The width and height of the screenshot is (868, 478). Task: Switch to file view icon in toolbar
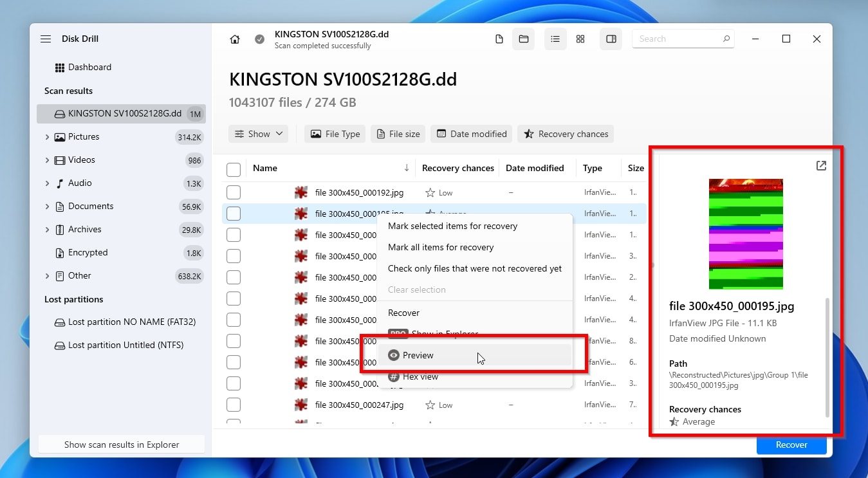[x=499, y=39]
